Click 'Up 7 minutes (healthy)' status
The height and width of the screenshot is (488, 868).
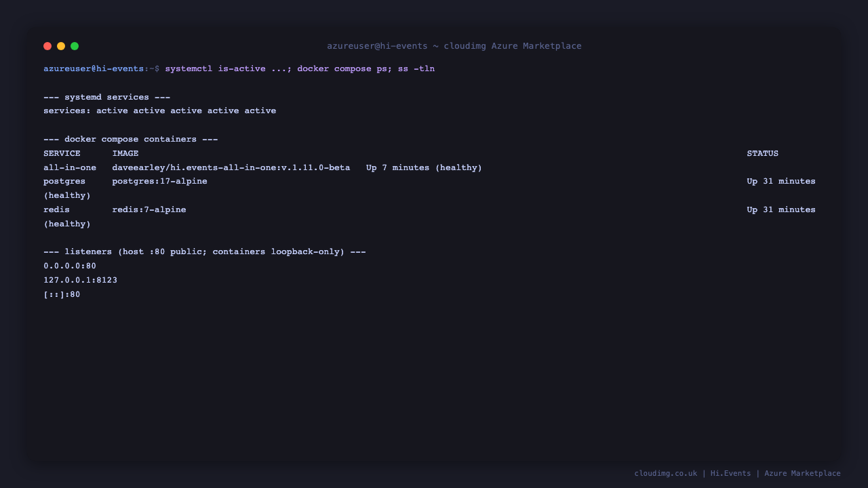(x=424, y=167)
